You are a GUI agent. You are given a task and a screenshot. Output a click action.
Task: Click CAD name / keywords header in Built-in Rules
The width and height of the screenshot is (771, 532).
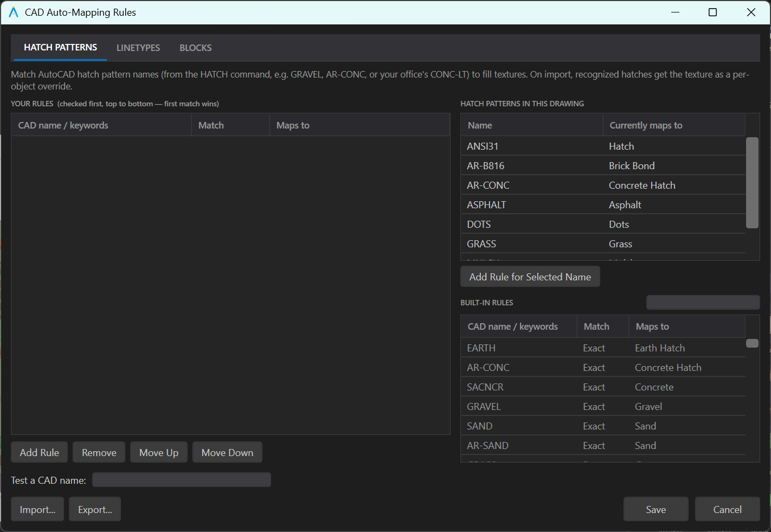click(x=519, y=326)
